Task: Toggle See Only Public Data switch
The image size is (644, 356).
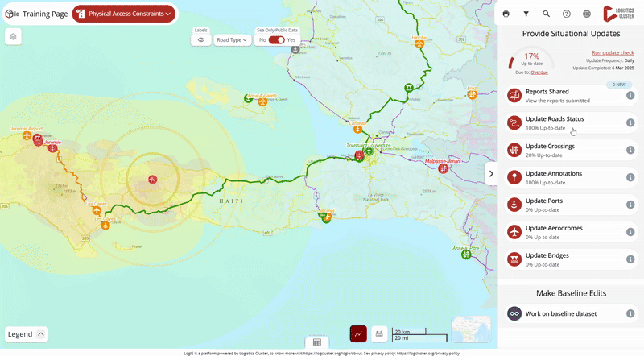Action: click(x=276, y=40)
